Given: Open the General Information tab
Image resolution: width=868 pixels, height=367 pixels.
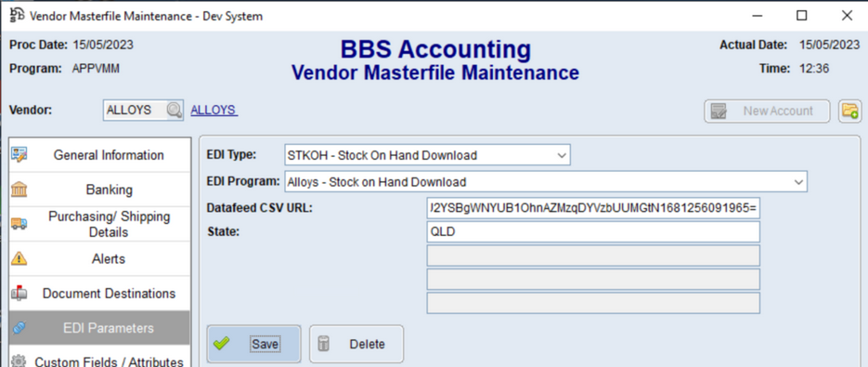Looking at the screenshot, I should pos(99,154).
